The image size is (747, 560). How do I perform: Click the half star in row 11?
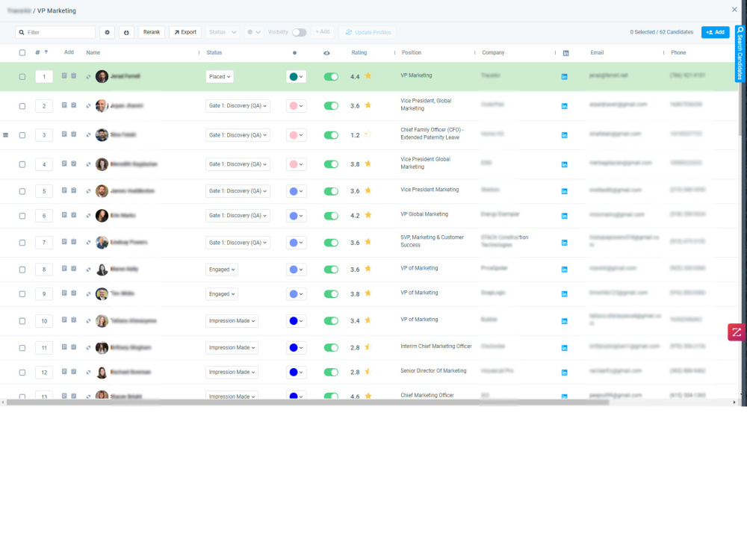point(368,347)
